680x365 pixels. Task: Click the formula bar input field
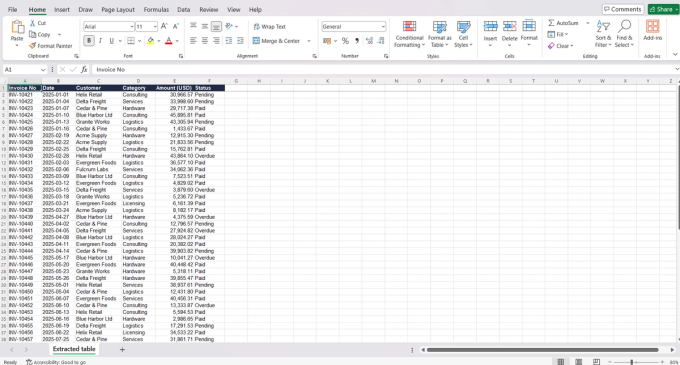coord(384,69)
